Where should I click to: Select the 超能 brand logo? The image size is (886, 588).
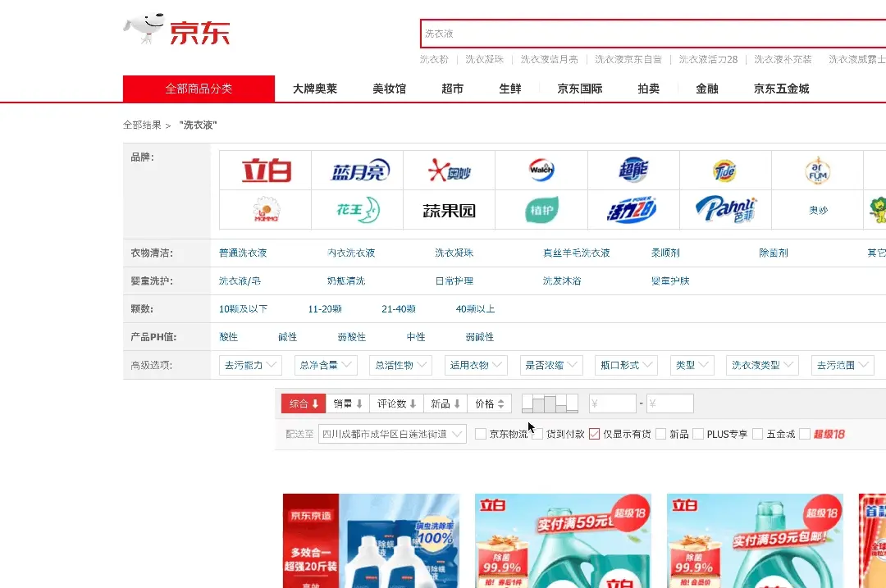tap(633, 171)
